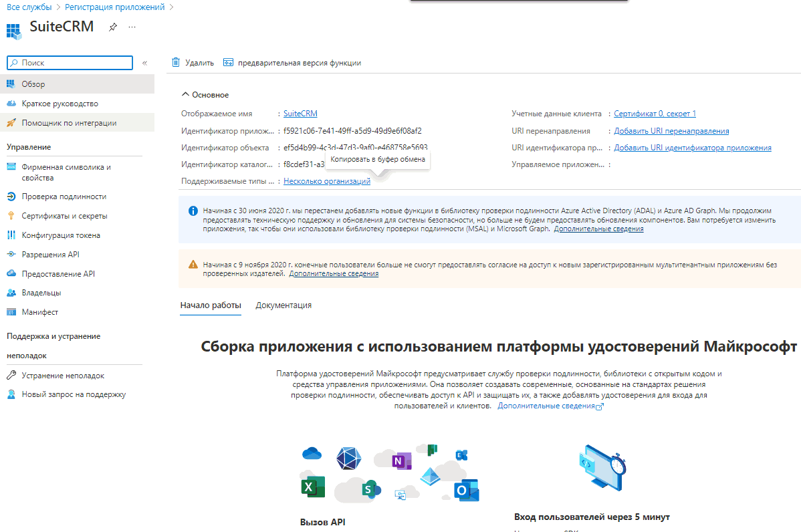Open the more options ellipsis menu
Viewport: 801px width, 532px height.
pos(132,27)
